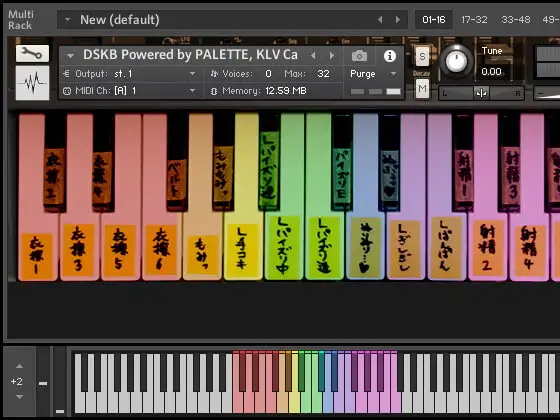
Task: Open the Output st. 1 dropdown
Action: (x=130, y=74)
